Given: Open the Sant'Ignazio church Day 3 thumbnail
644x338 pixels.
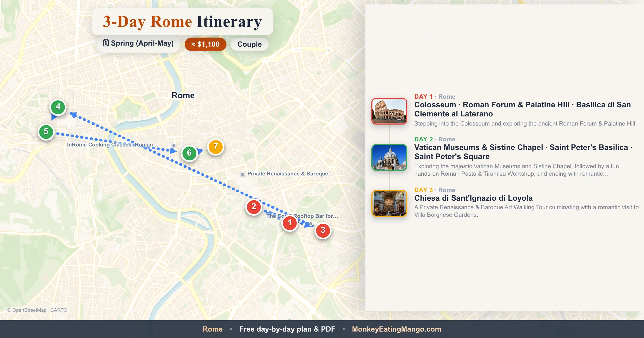Looking at the screenshot, I should click(389, 203).
